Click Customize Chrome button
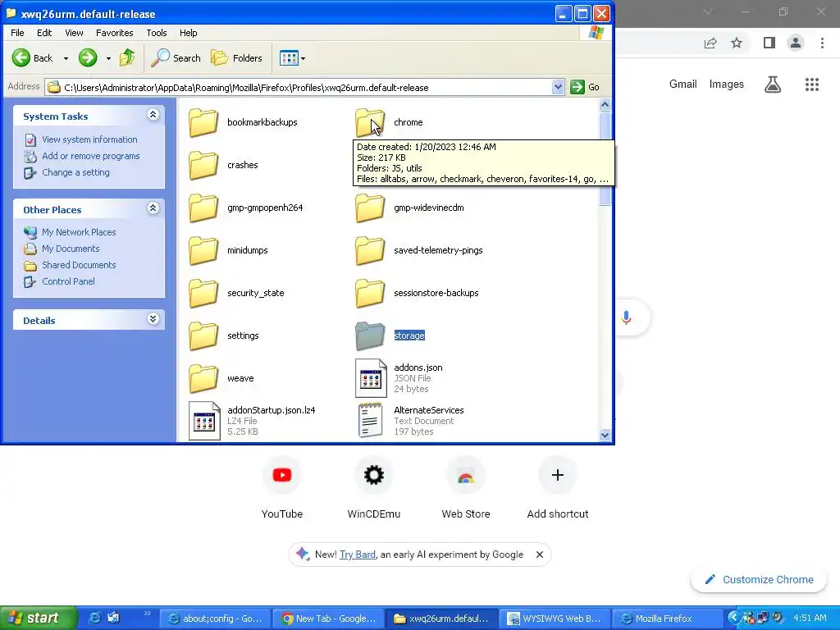 click(x=759, y=580)
